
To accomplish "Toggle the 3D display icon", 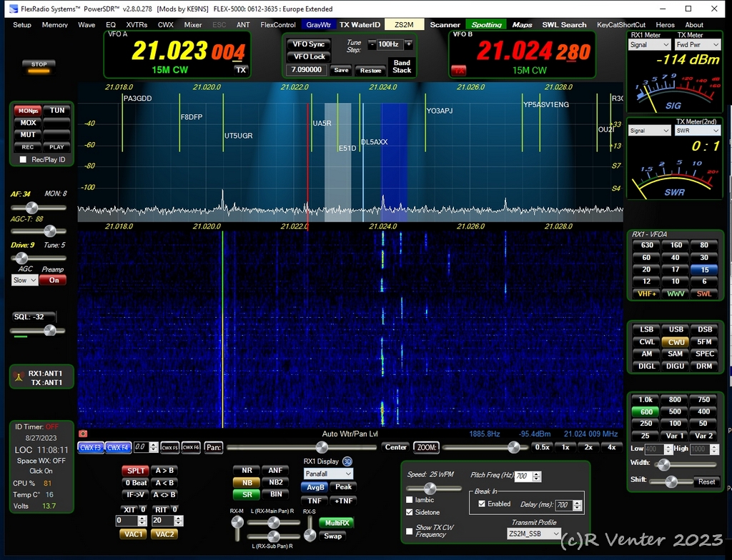I will 347,461.
